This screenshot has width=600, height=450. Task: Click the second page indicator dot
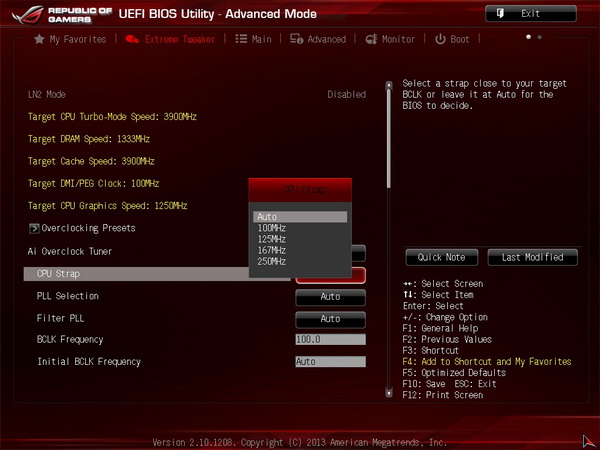(x=540, y=37)
